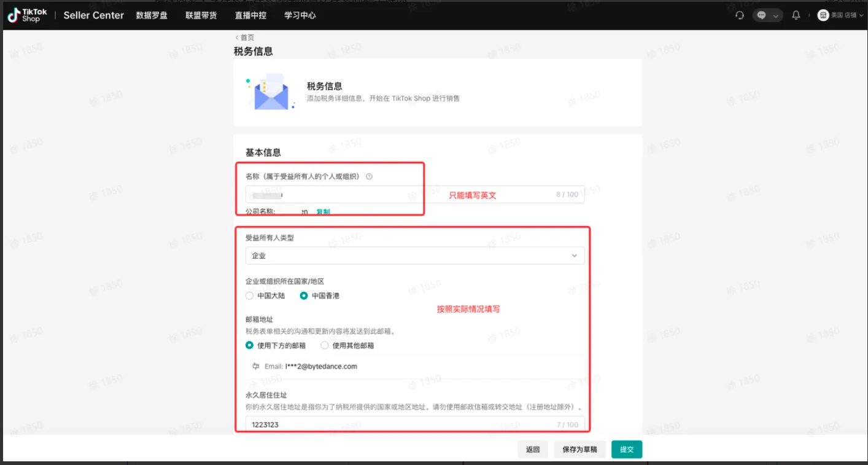Click the 美国店铺 store avatar icon

823,15
